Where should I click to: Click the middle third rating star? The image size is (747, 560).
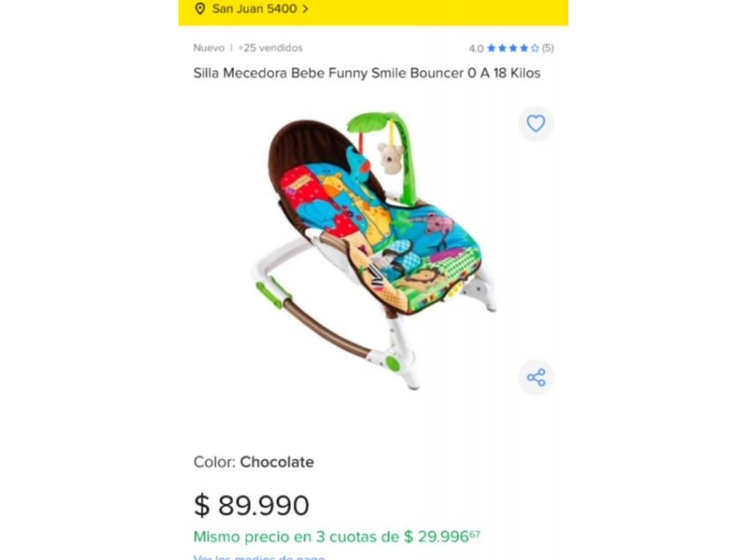click(x=513, y=48)
